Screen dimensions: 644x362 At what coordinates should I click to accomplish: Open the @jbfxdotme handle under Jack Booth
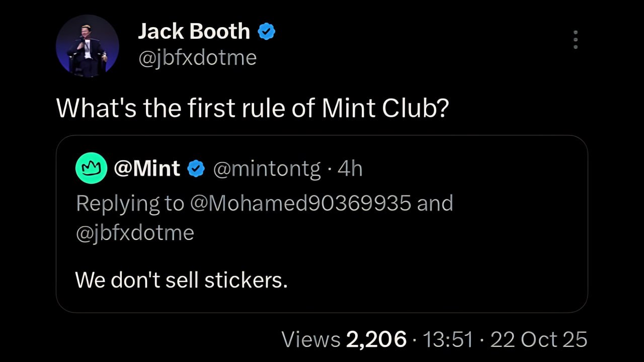(197, 58)
